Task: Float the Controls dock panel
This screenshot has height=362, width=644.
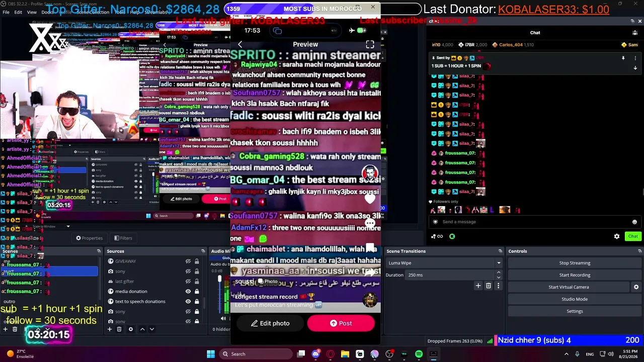Action: [640, 251]
